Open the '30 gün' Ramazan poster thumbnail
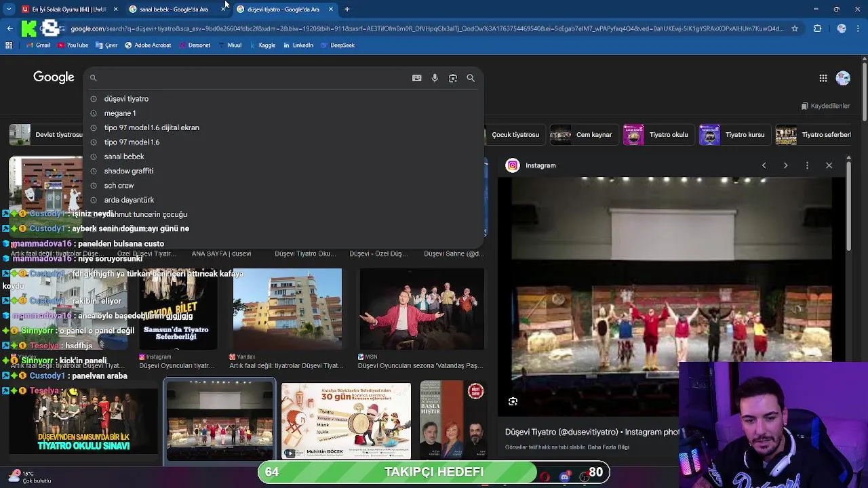Image resolution: width=868 pixels, height=488 pixels. (x=346, y=421)
